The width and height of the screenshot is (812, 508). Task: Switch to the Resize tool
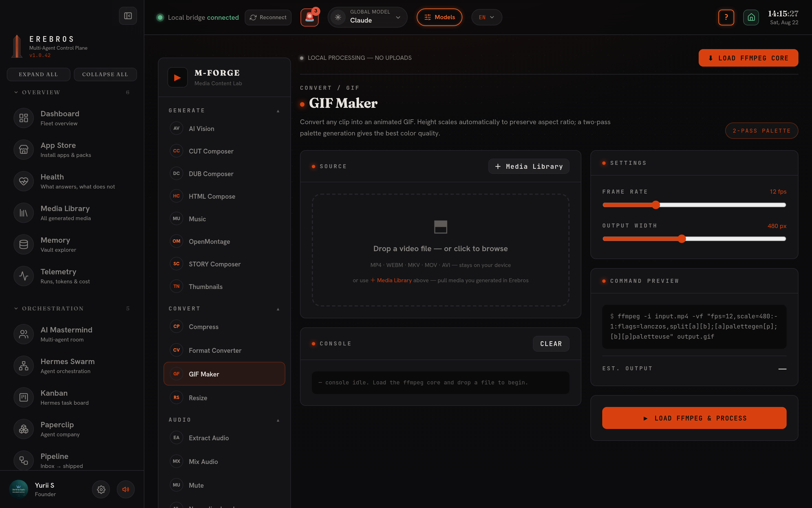224,398
